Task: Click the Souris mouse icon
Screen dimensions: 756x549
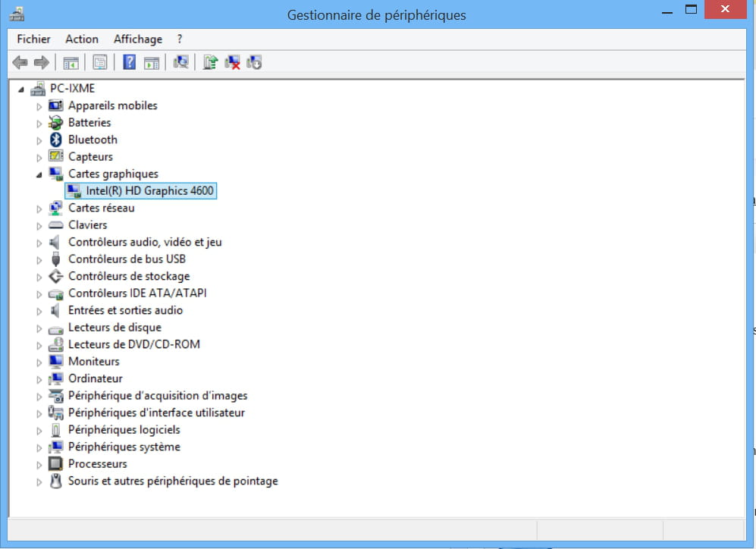Action: coord(56,481)
